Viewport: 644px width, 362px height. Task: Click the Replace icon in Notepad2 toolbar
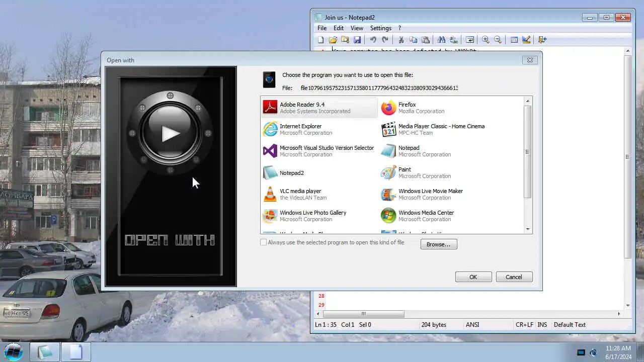pos(454,40)
